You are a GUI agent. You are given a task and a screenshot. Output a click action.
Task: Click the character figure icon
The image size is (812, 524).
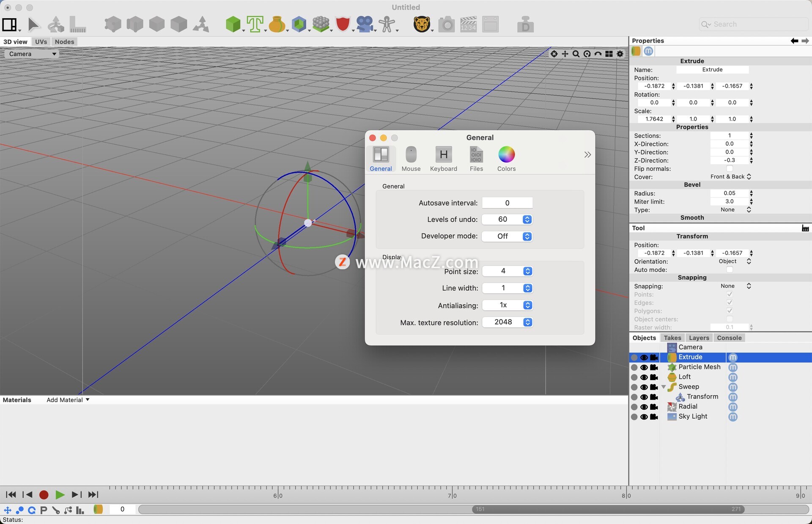pos(387,25)
